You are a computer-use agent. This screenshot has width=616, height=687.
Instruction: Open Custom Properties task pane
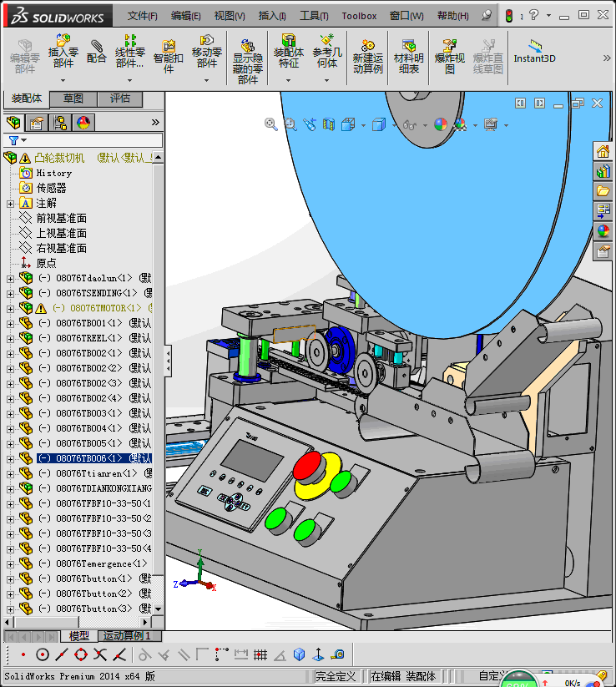pyautogui.click(x=603, y=251)
